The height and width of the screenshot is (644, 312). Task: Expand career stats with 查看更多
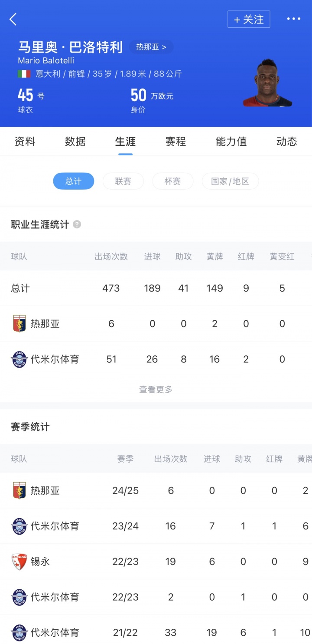point(156,390)
